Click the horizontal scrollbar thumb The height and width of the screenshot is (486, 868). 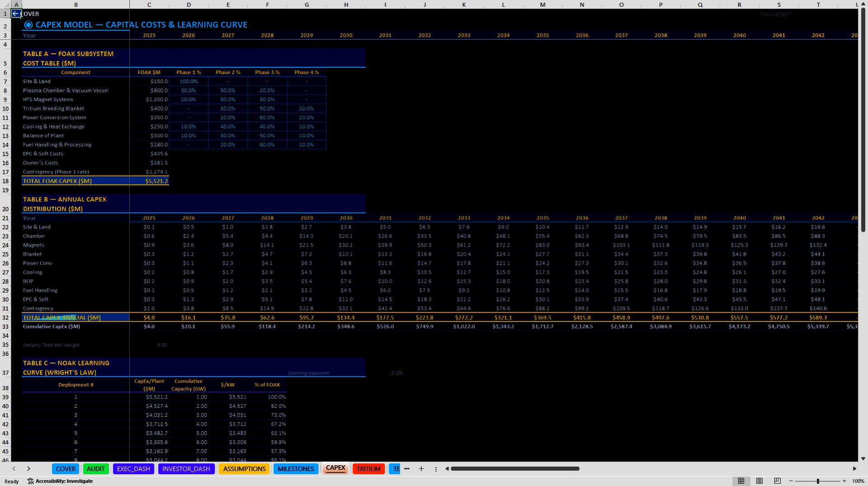(x=515, y=469)
